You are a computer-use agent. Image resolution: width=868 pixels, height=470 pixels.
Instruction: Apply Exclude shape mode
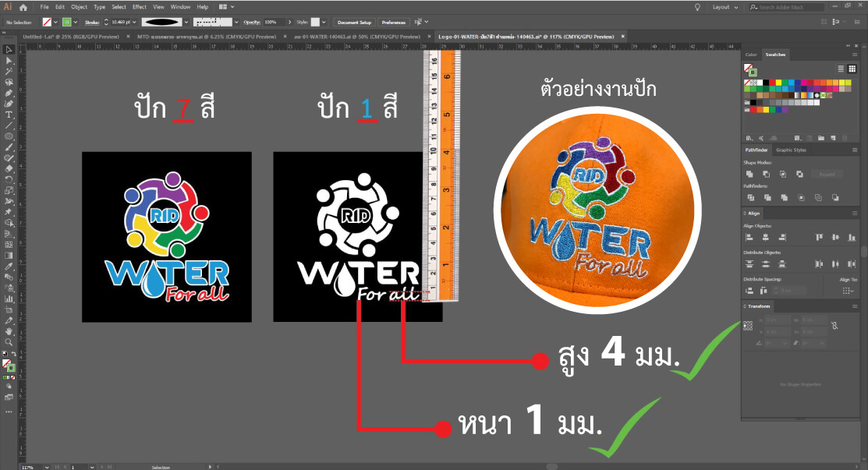point(799,174)
